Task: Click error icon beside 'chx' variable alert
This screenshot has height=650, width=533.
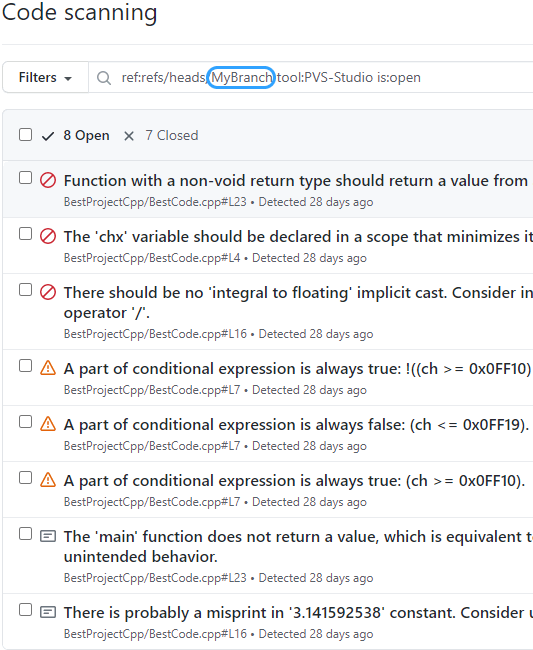Action: 48,236
